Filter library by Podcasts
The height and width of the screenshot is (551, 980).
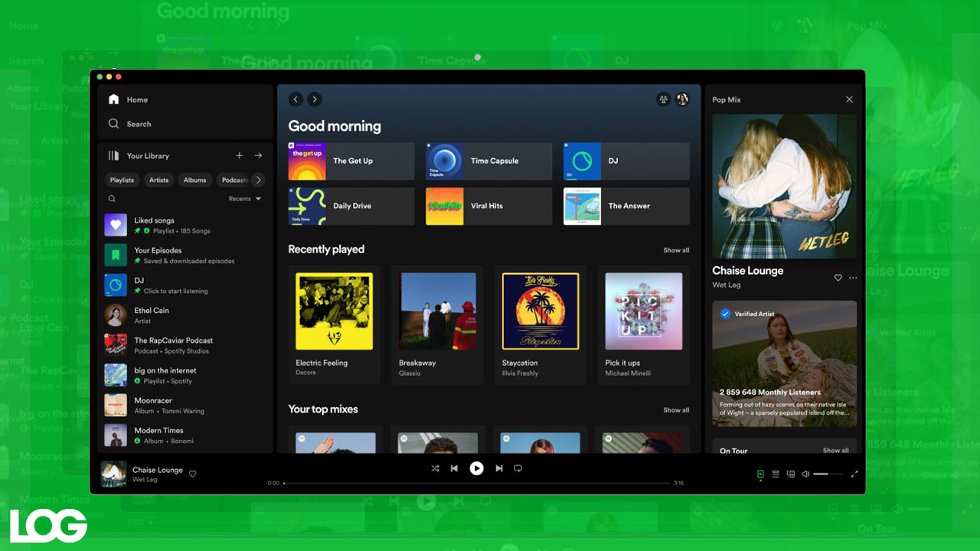pyautogui.click(x=234, y=180)
